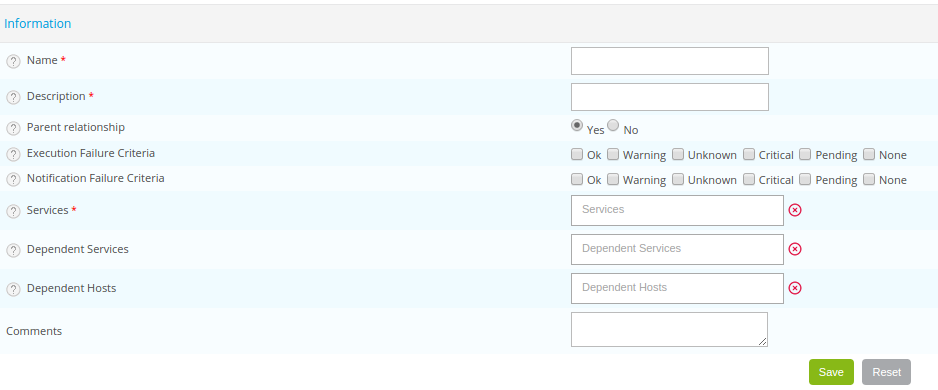This screenshot has width=938, height=390.
Task: Select No for Parent relationship
Action: [x=613, y=125]
